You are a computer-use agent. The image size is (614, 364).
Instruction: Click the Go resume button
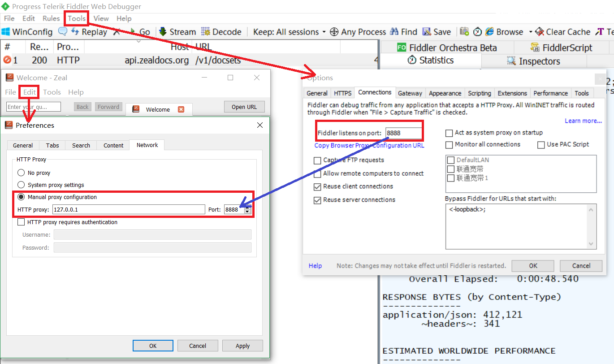[x=140, y=32]
